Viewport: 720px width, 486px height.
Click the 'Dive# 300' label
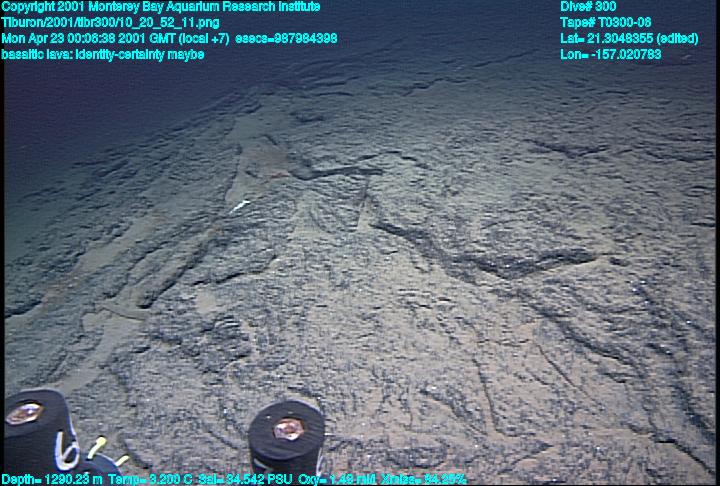(x=588, y=7)
